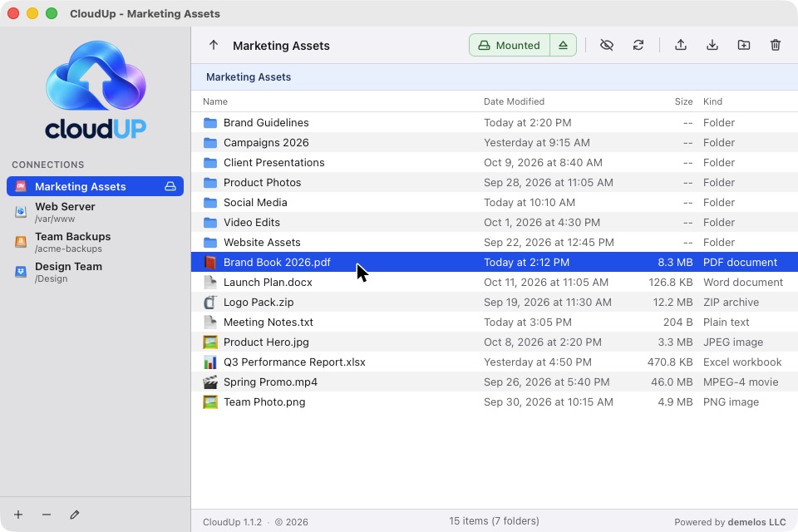The width and height of the screenshot is (798, 532).
Task: Click the Web Server connection icon
Action: pyautogui.click(x=21, y=212)
